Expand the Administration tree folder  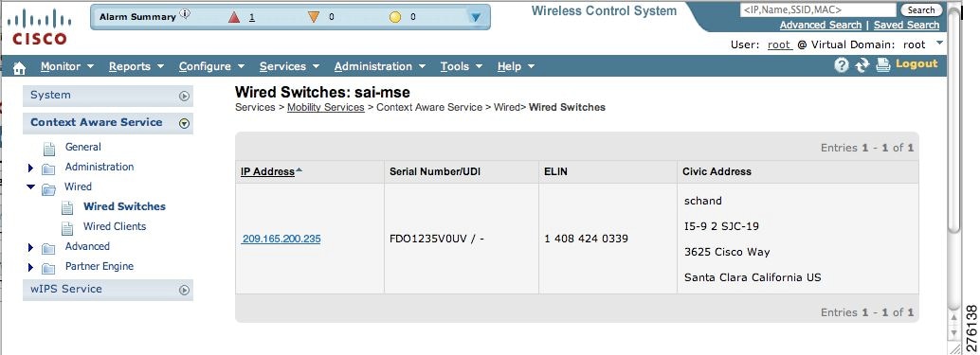tap(30, 168)
